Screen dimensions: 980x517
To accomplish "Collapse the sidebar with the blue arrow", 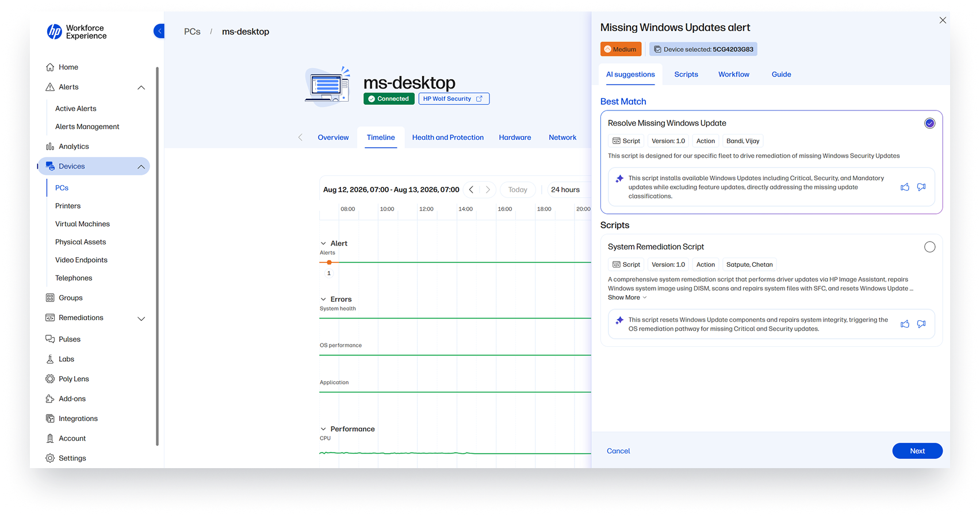I will (x=159, y=31).
